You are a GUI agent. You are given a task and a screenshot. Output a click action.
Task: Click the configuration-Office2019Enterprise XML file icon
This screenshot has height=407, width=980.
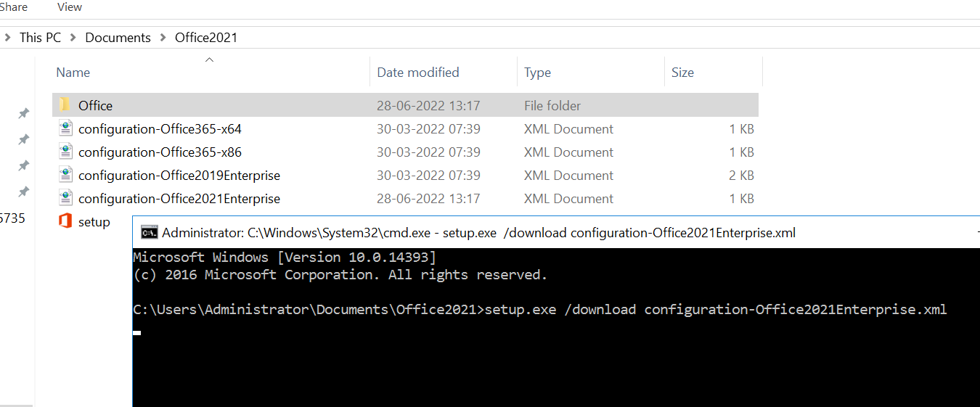point(66,176)
